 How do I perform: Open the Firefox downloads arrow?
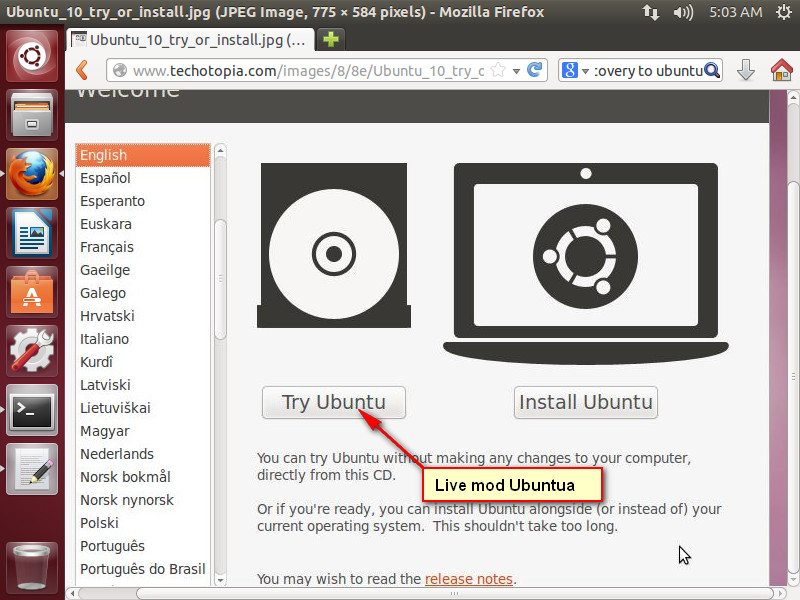coord(745,70)
